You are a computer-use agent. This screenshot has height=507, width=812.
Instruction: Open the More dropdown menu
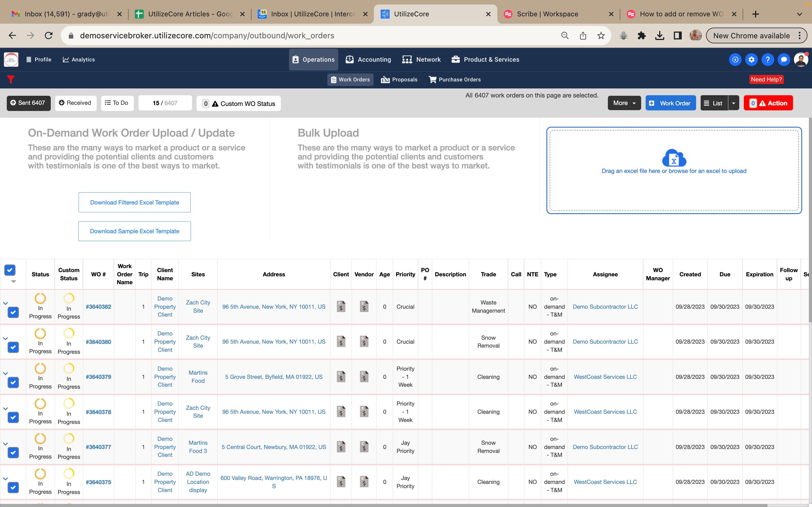pyautogui.click(x=624, y=103)
